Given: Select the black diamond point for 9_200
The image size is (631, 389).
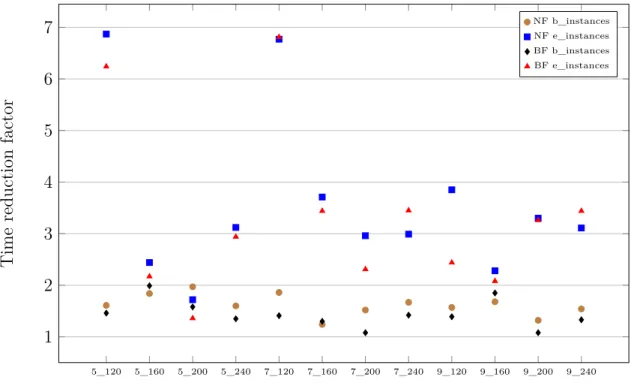Looking at the screenshot, I should click(x=538, y=333).
